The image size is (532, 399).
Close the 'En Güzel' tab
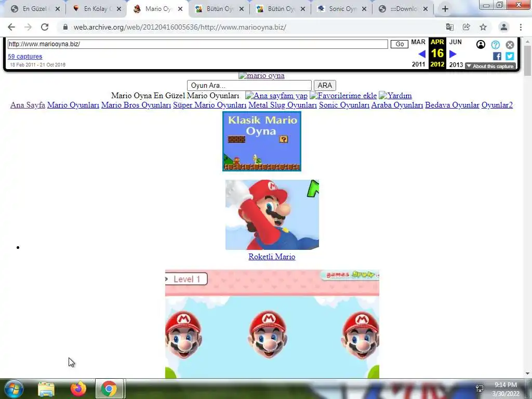58,9
